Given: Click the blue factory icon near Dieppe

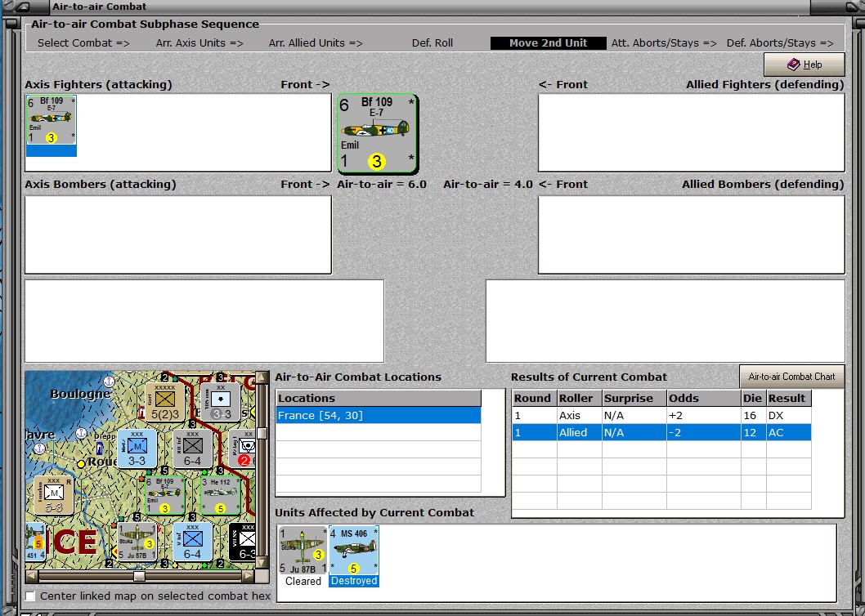Looking at the screenshot, I should point(100,448).
